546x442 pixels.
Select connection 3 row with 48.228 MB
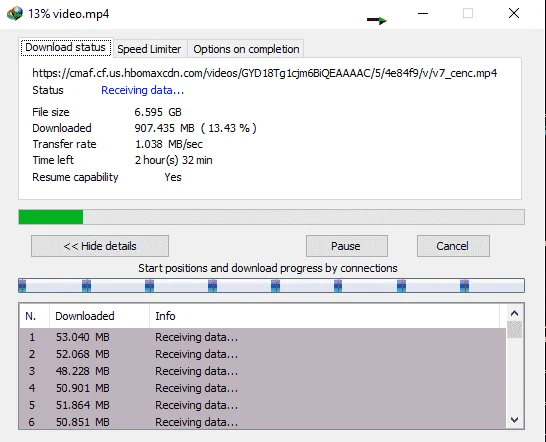tap(263, 371)
